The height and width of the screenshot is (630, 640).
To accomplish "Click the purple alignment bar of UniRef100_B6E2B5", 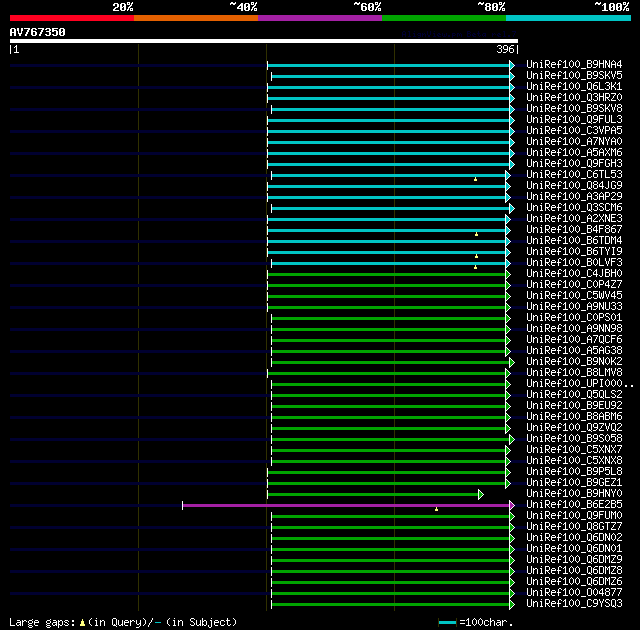I will click(346, 506).
